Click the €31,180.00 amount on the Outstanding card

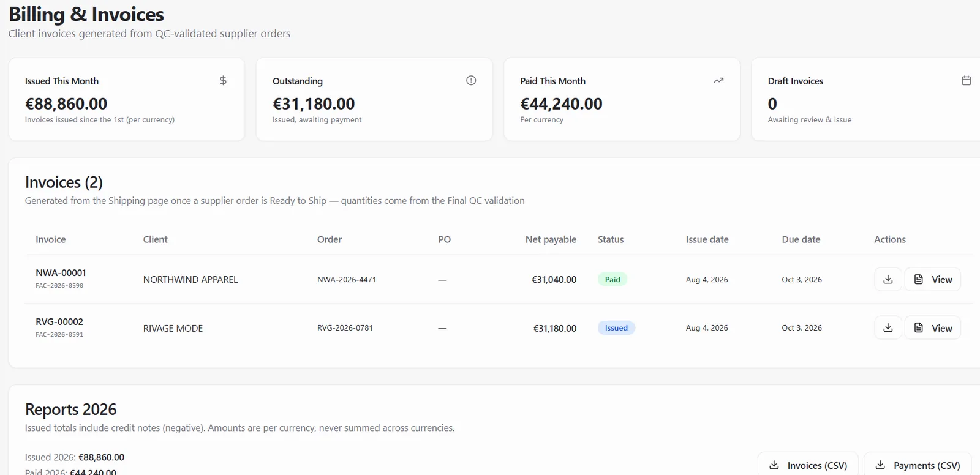coord(314,103)
